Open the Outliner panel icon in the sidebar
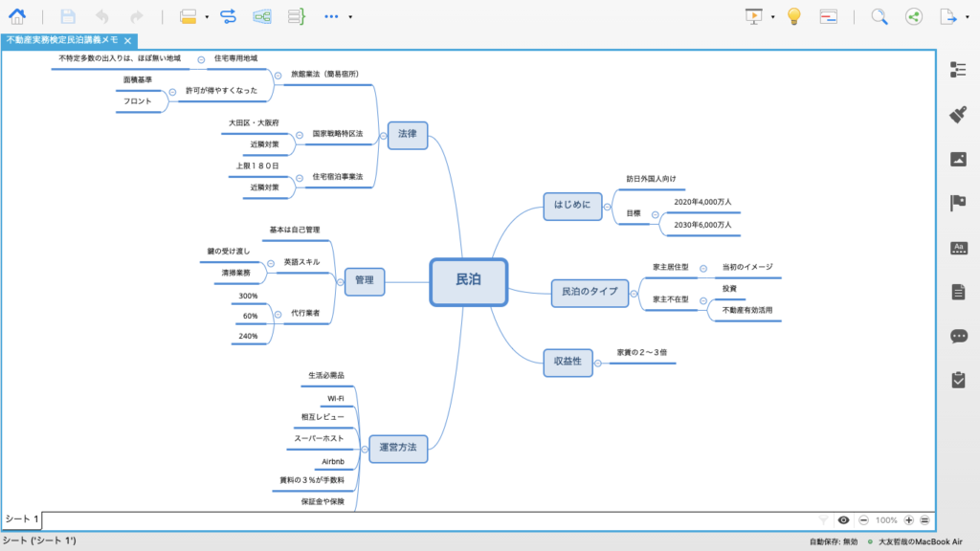Screen dimensions: 980x551 tap(958, 69)
